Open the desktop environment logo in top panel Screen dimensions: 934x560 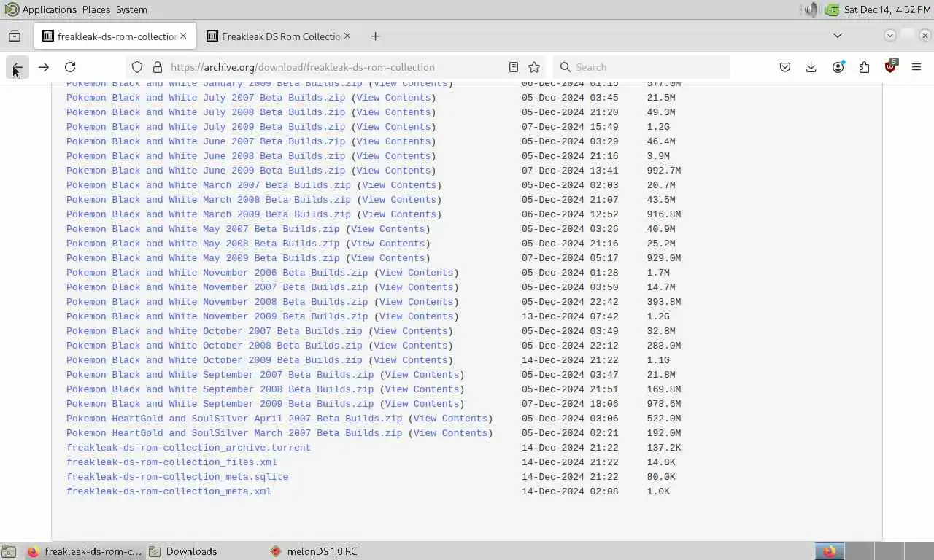pyautogui.click(x=10, y=9)
